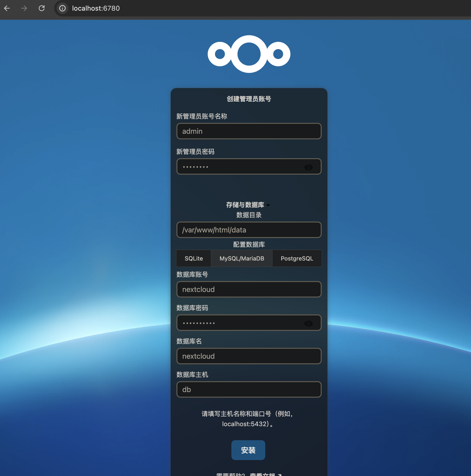Viewport: 471px width, 476px height.
Task: Focus the new admin password field
Action: click(249, 166)
